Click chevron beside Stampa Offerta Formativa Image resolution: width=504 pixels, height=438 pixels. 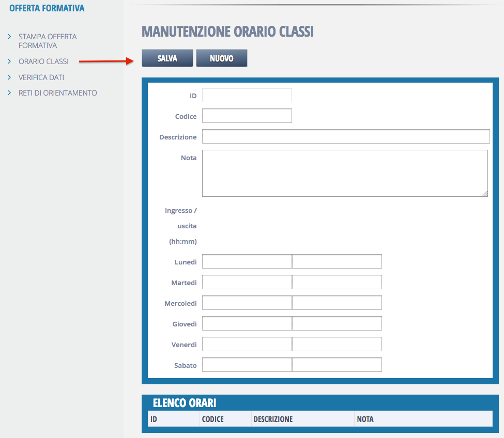click(9, 37)
